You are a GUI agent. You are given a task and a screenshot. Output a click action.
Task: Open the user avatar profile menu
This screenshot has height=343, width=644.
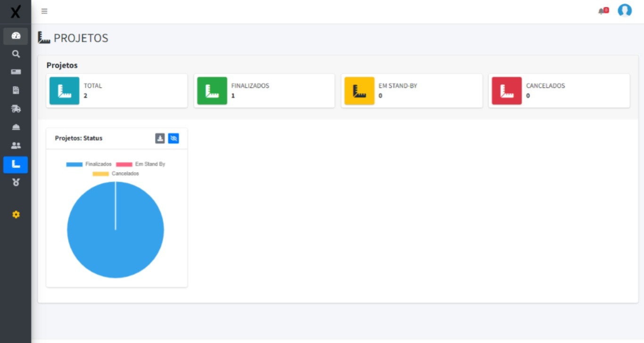[x=625, y=11]
